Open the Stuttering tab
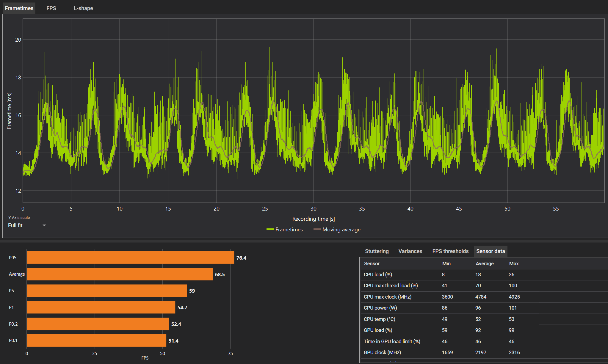 [377, 251]
